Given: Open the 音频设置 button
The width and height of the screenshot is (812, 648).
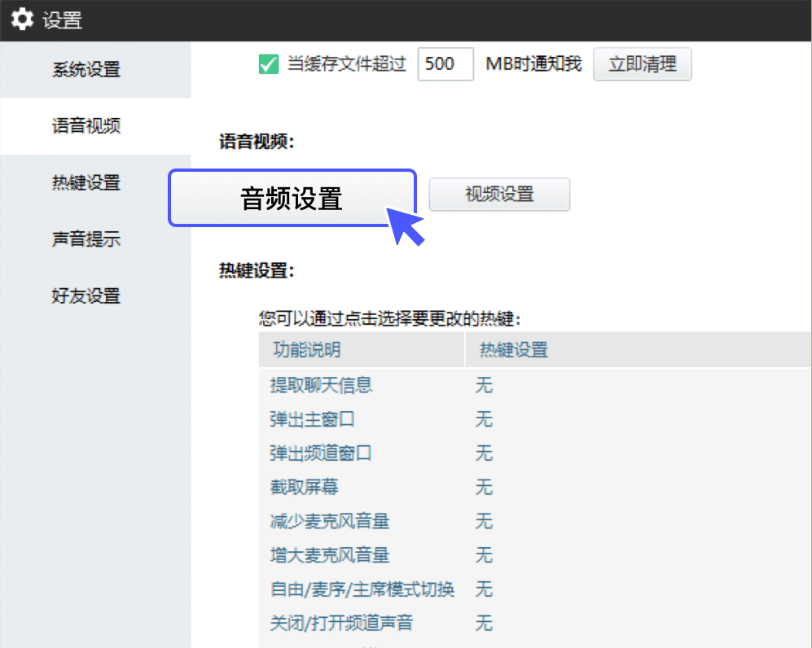Looking at the screenshot, I should 292,198.
